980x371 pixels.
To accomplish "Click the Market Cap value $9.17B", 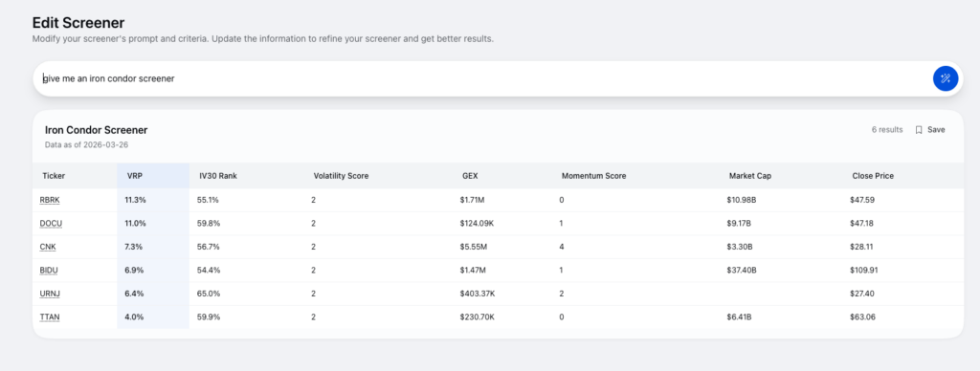I will (740, 223).
